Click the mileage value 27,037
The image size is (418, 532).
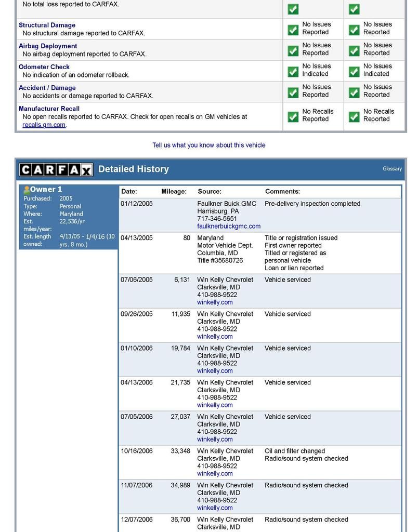coord(180,417)
